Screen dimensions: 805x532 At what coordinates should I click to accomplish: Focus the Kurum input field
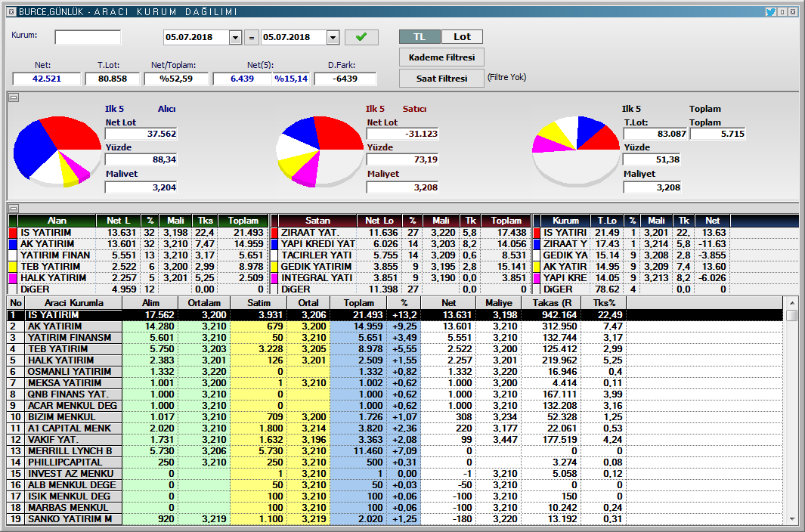pyautogui.click(x=88, y=38)
